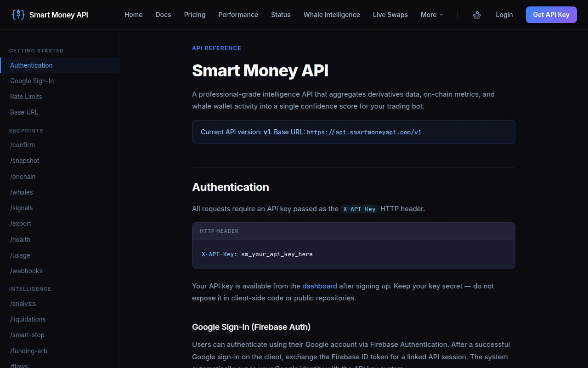The height and width of the screenshot is (368, 588).
Task: Click the Smart Money API page title
Action: pyautogui.click(x=260, y=71)
